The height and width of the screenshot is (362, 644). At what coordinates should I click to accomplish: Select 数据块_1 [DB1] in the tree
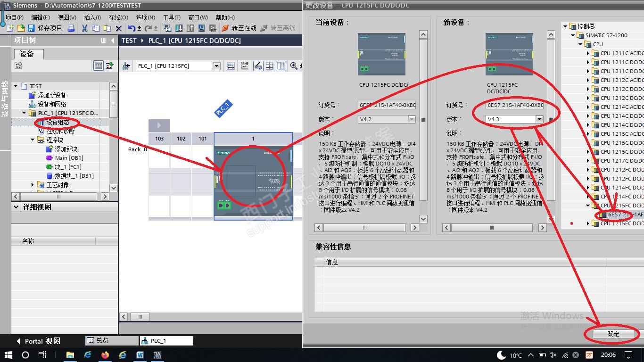coord(74,176)
